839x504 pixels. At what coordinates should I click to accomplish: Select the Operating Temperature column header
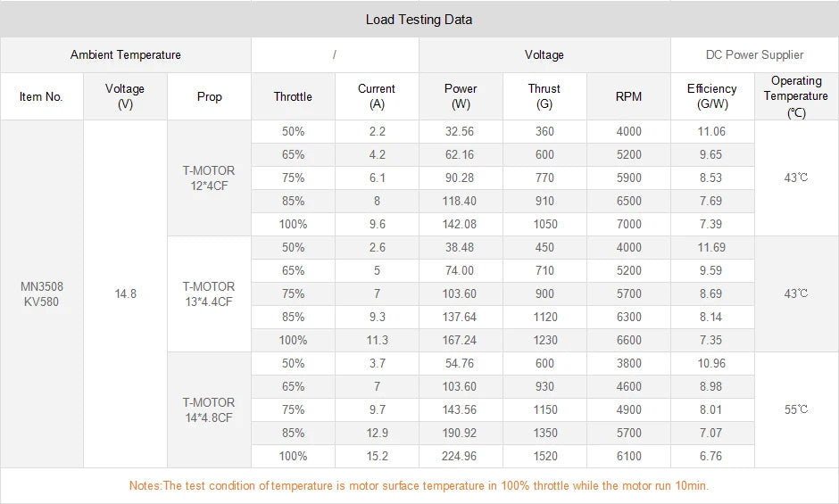tap(796, 96)
